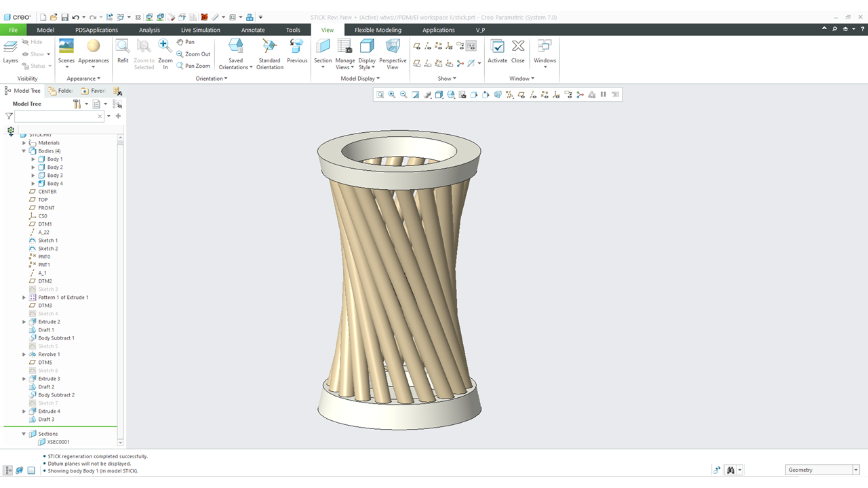Image resolution: width=868 pixels, height=488 pixels.
Task: Click the Model Tree vertical scrollbar
Action: coord(120,288)
